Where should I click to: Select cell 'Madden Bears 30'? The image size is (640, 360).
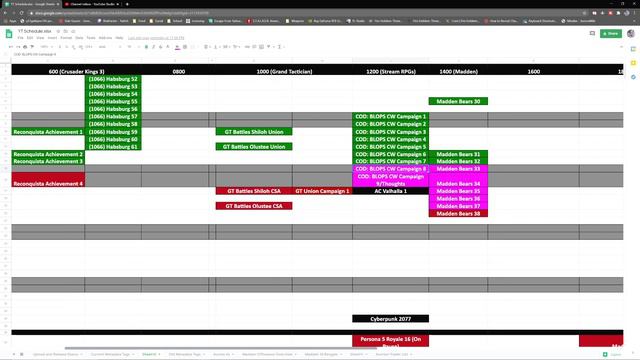458,101
